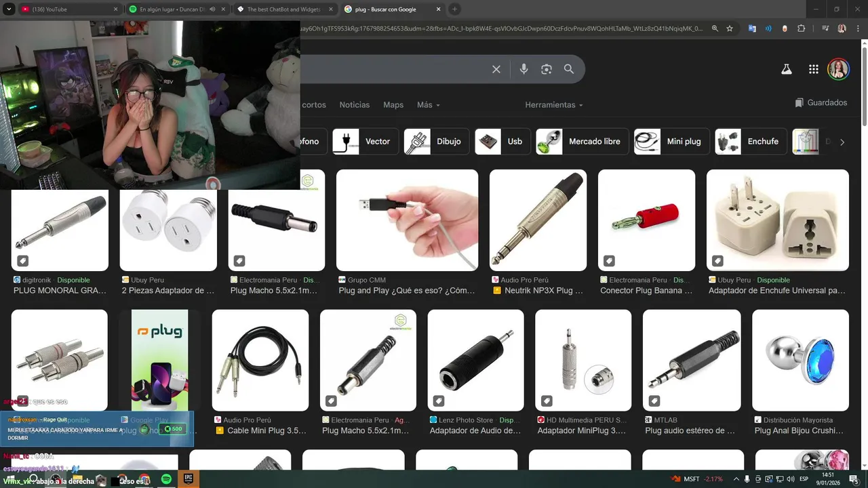Image resolution: width=868 pixels, height=488 pixels.
Task: Bookmark this page with the star
Action: [730, 28]
